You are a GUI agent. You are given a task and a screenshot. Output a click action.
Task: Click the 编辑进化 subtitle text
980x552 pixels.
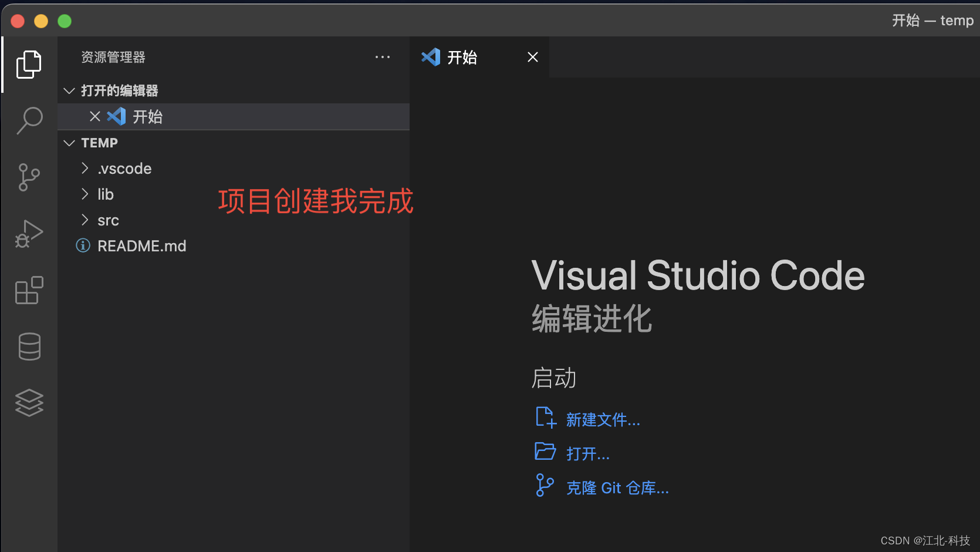click(592, 319)
